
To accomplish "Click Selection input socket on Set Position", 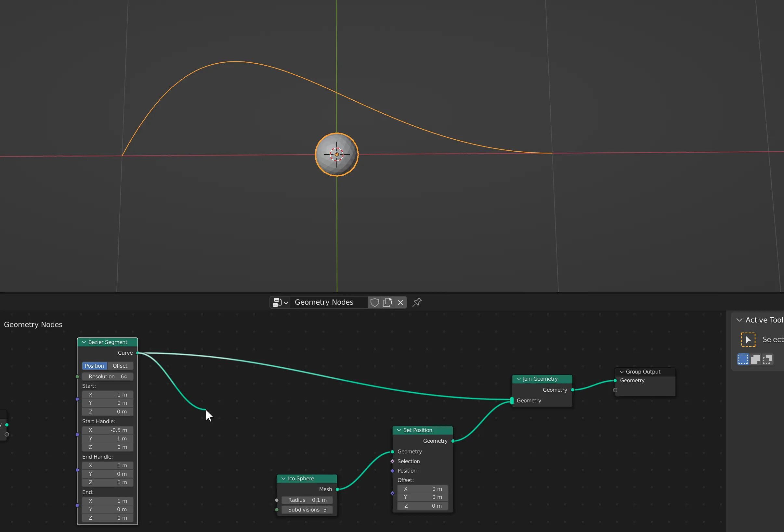I will point(392,461).
